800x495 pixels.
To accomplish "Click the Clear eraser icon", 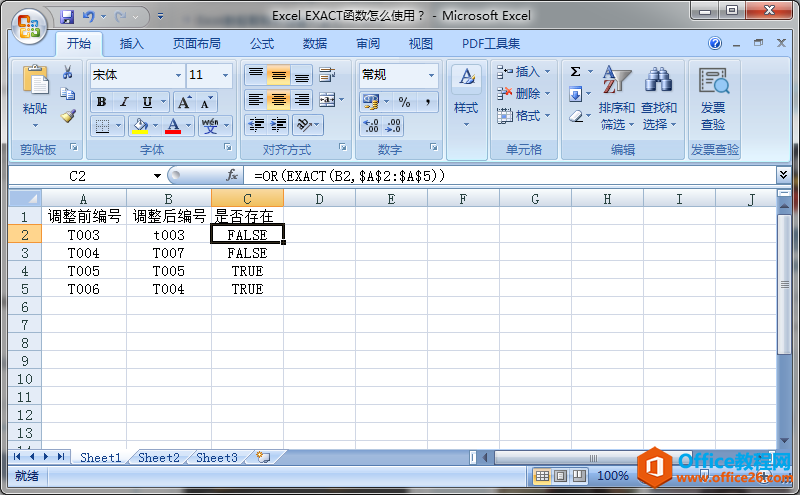I will point(576,116).
